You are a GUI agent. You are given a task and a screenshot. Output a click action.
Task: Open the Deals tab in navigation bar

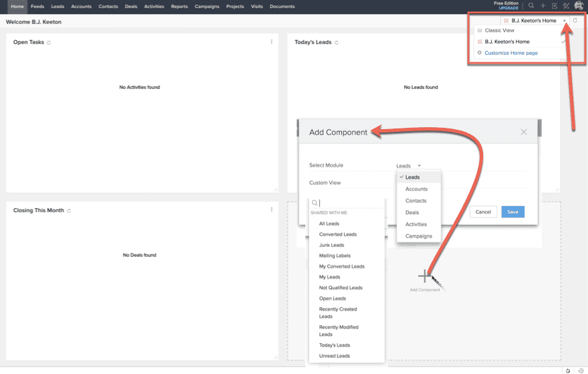(x=131, y=7)
